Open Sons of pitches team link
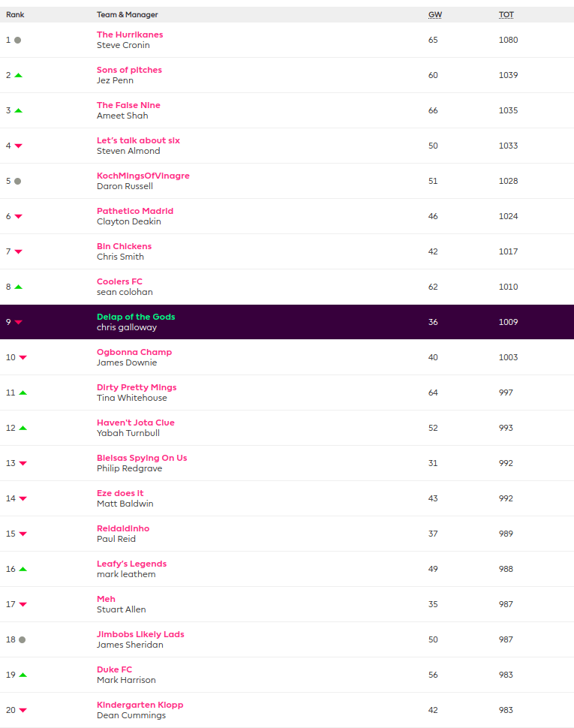 click(x=129, y=70)
